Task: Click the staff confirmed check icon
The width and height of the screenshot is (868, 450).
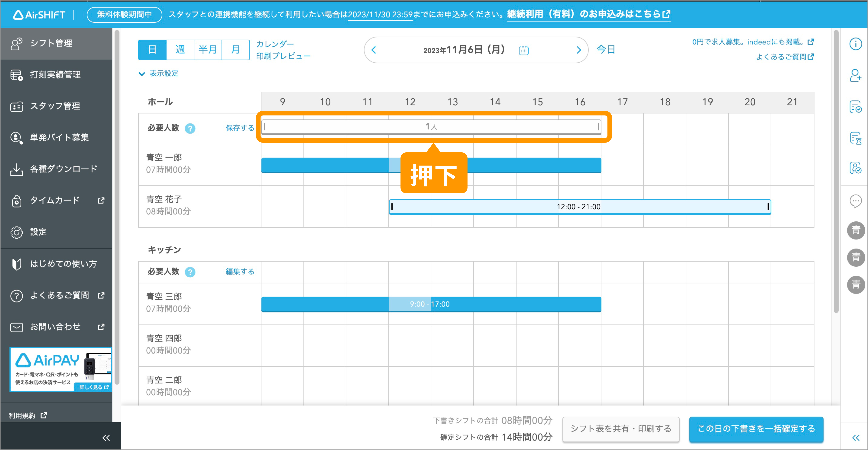Action: [x=855, y=167]
